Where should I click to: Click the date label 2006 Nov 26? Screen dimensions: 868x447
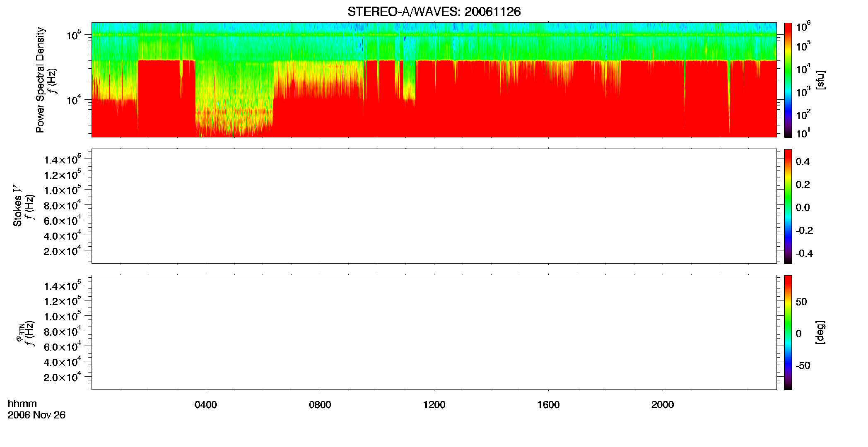pyautogui.click(x=36, y=415)
